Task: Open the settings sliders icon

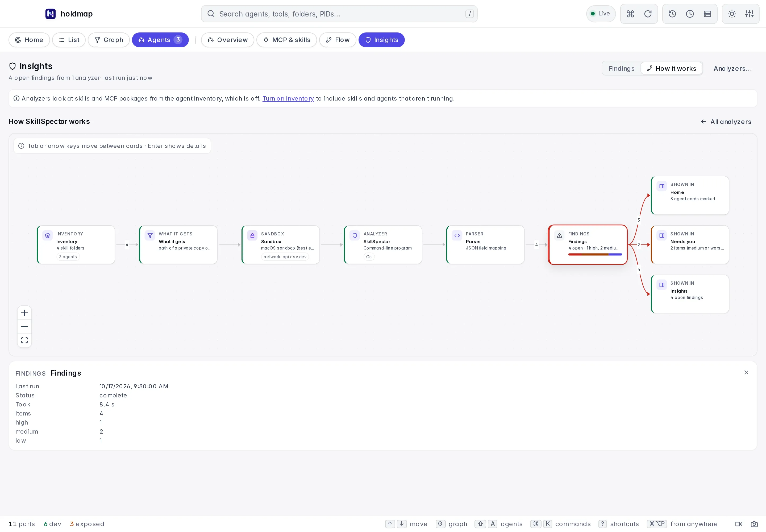Action: [x=749, y=14]
